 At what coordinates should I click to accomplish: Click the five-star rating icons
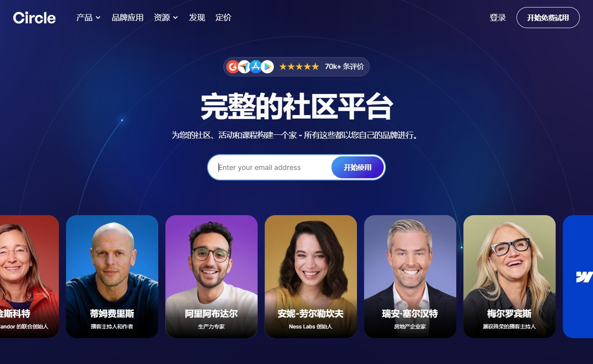tap(299, 67)
